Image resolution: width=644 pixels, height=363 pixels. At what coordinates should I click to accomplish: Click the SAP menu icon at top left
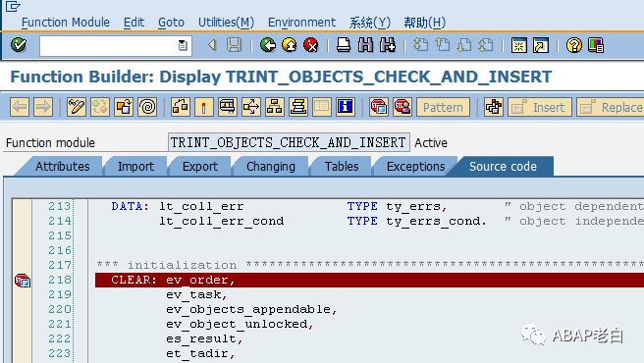click(13, 6)
